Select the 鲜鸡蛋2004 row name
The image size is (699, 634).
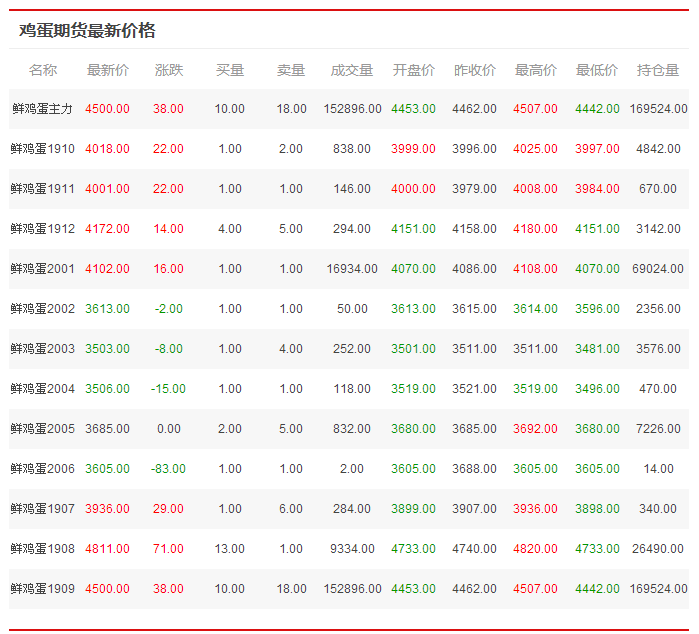[x=42, y=389]
